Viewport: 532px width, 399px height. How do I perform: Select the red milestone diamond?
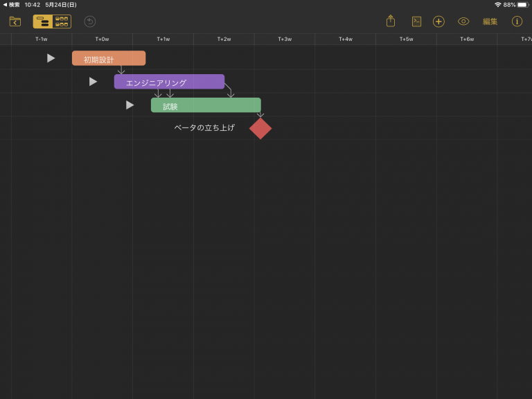click(x=260, y=129)
